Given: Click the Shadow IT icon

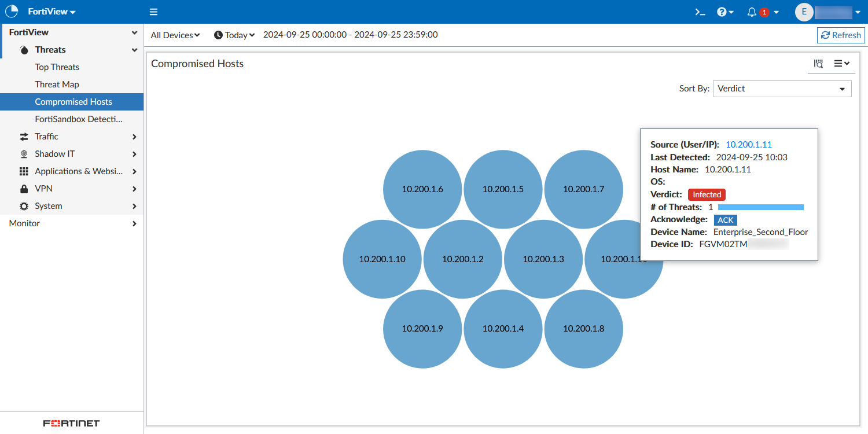Looking at the screenshot, I should 24,154.
